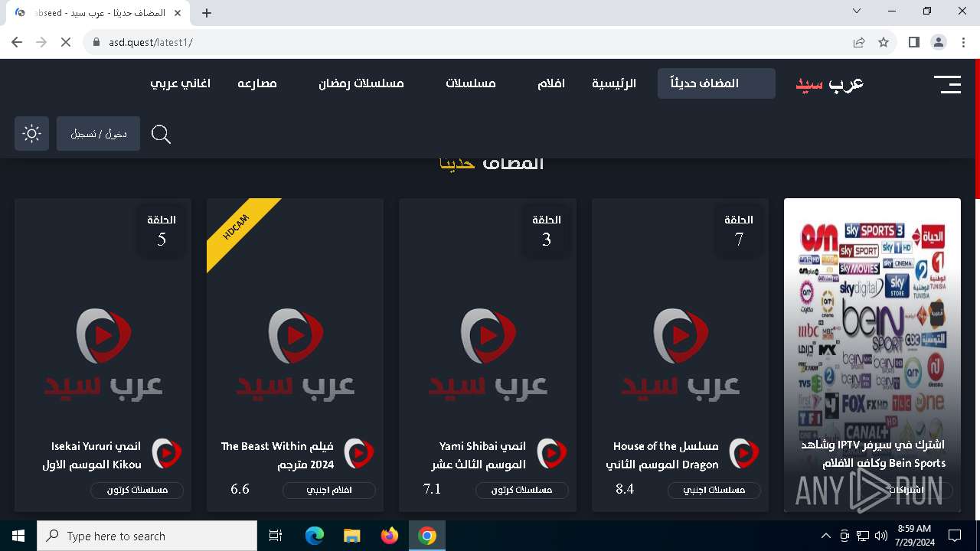Click the browser forward arrow

point(41,42)
